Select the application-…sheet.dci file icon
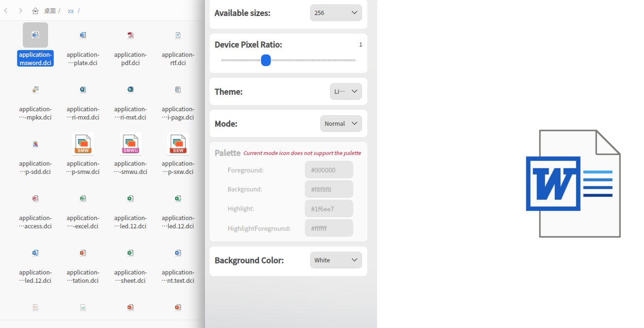 (131, 253)
